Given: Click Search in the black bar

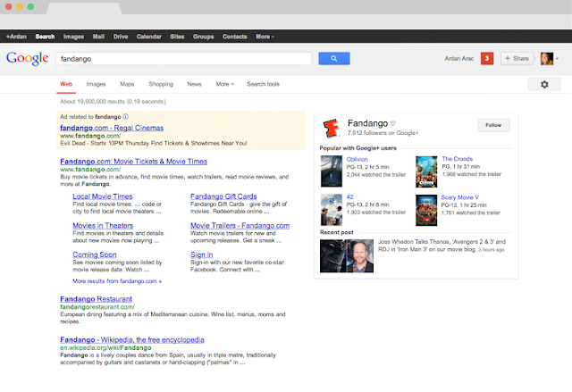Looking at the screenshot, I should click(45, 37).
